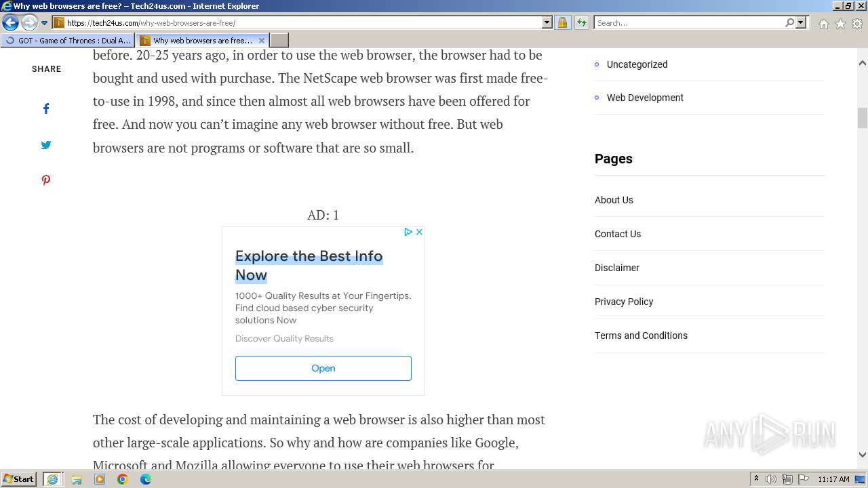868x488 pixels.
Task: Click the address bar URL field
Action: pos(302,22)
